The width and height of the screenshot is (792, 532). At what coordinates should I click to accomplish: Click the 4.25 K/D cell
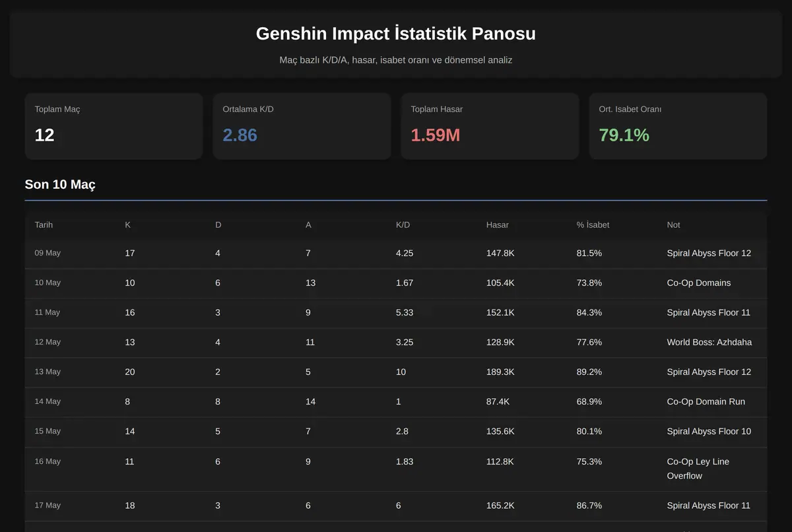(x=405, y=253)
